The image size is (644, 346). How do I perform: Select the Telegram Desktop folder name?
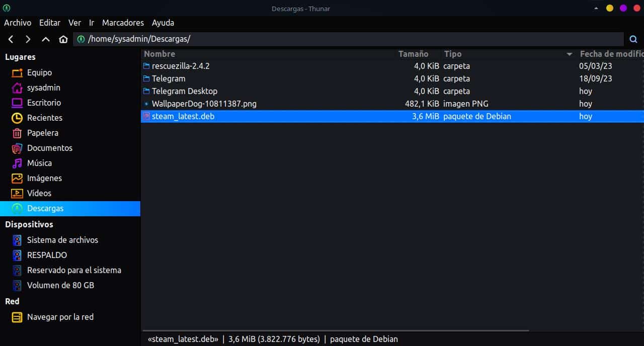click(x=185, y=91)
